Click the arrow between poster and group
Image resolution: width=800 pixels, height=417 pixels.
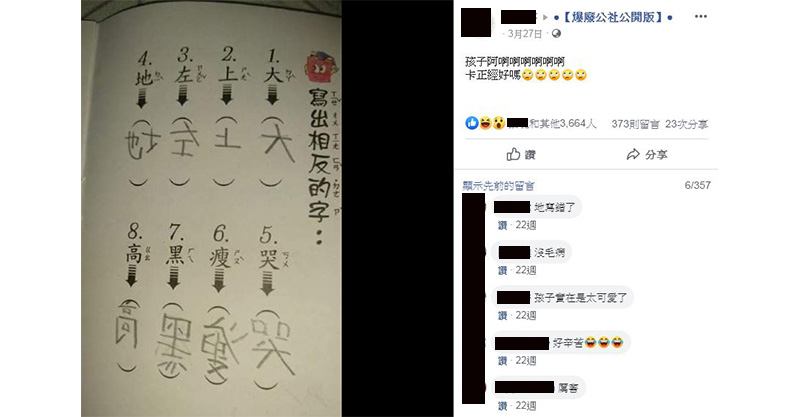click(x=545, y=17)
